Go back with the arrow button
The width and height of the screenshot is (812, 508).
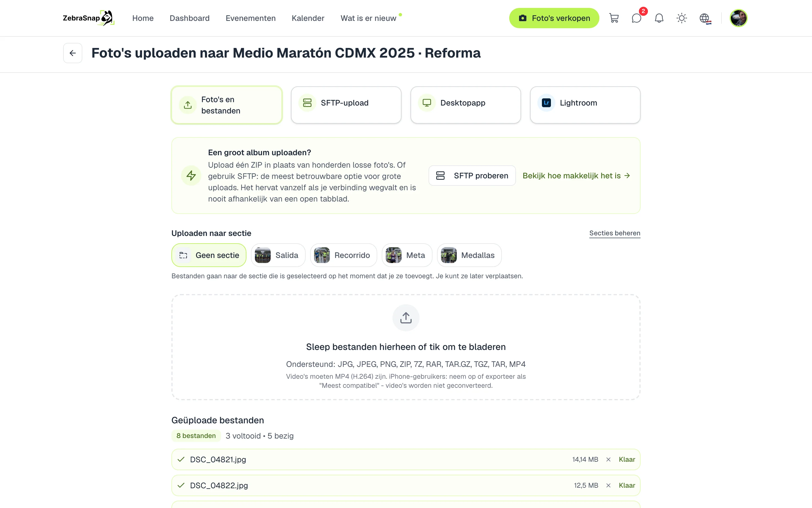[73, 53]
